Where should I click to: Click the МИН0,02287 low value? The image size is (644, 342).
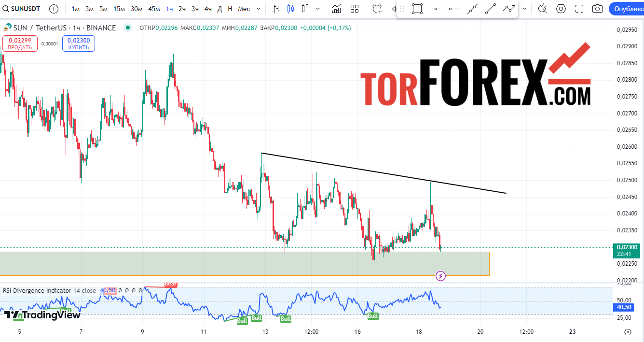(240, 28)
